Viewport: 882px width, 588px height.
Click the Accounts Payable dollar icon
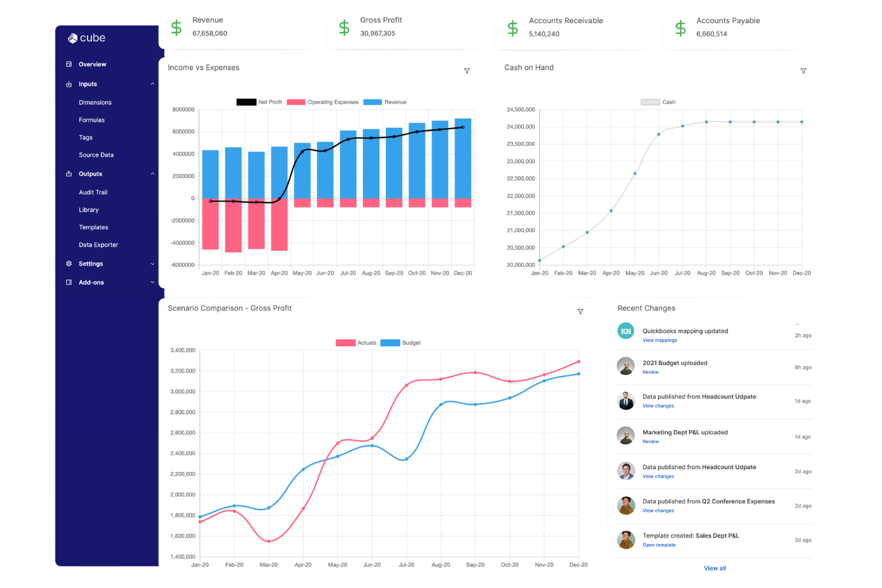(681, 28)
